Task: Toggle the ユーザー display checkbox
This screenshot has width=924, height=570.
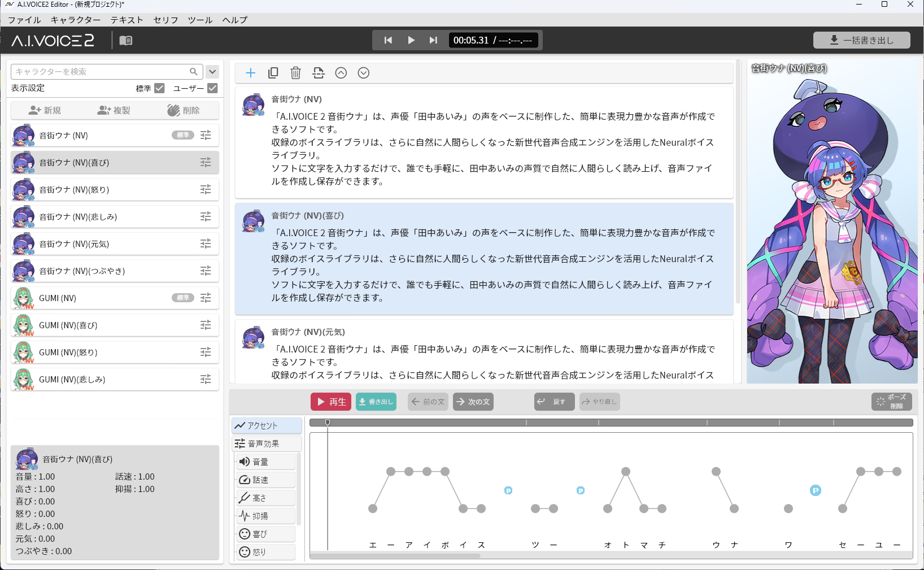Action: click(212, 88)
